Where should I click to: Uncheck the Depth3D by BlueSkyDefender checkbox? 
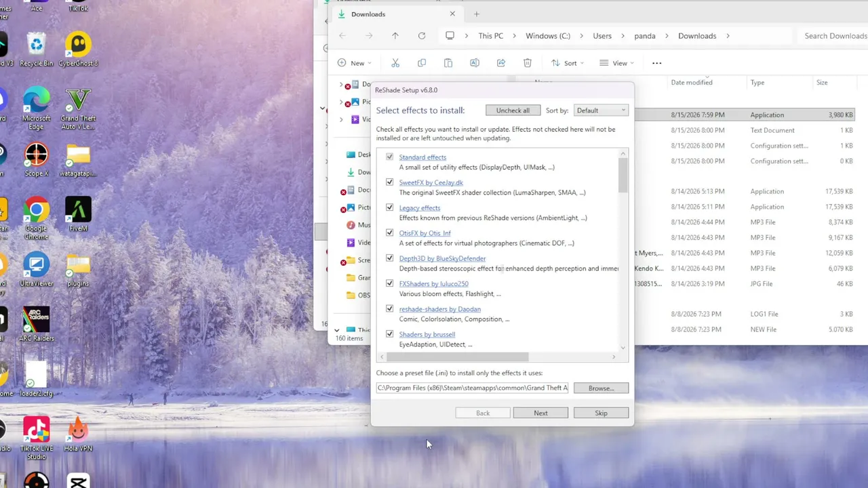(389, 258)
